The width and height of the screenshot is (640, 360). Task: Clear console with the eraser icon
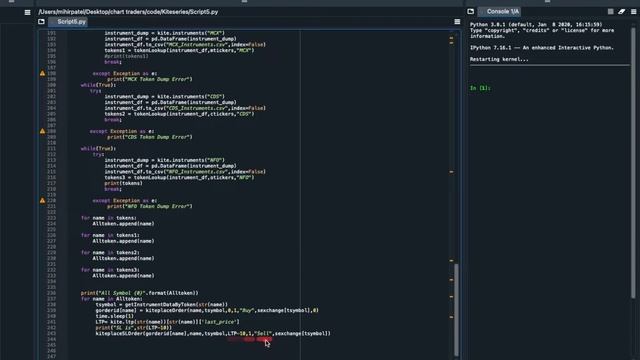[622, 11]
